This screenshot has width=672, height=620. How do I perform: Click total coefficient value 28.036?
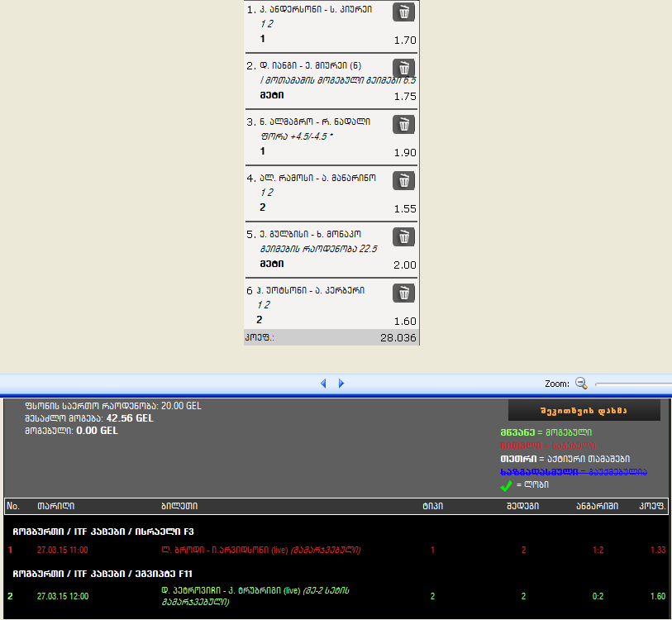coord(398,338)
